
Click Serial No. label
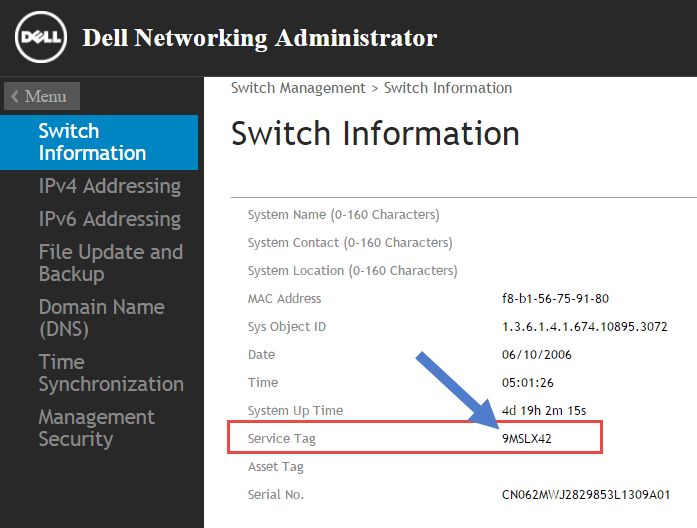coord(276,495)
